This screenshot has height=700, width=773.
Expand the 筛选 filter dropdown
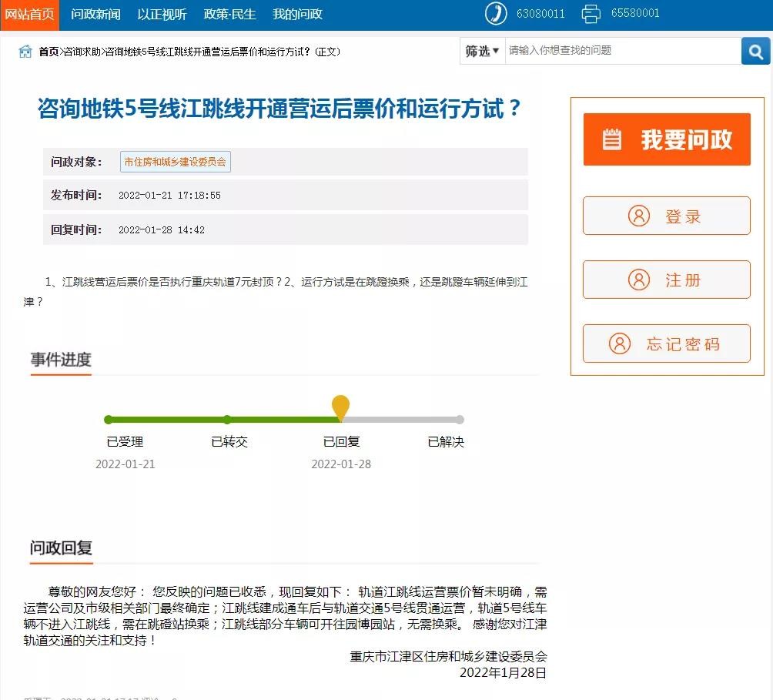tap(482, 51)
